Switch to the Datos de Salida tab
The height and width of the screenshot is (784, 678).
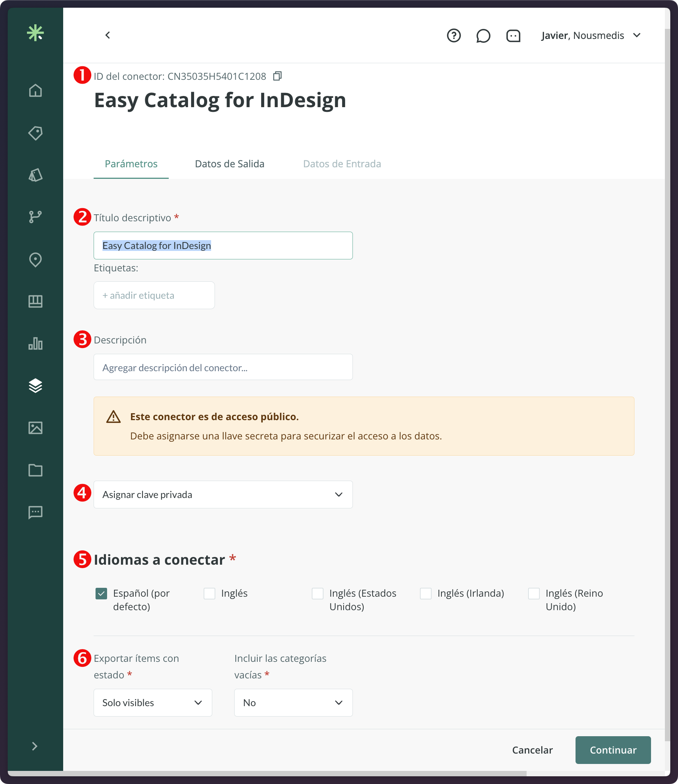coord(230,164)
